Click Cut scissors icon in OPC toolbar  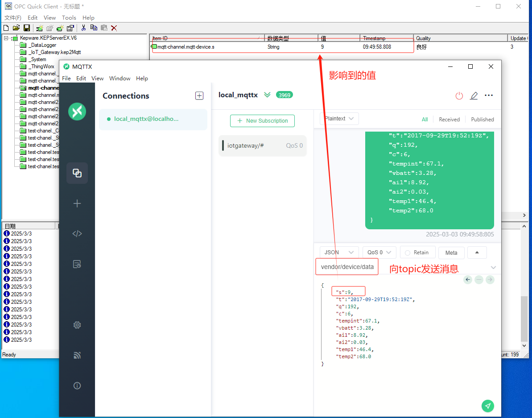[x=83, y=28]
